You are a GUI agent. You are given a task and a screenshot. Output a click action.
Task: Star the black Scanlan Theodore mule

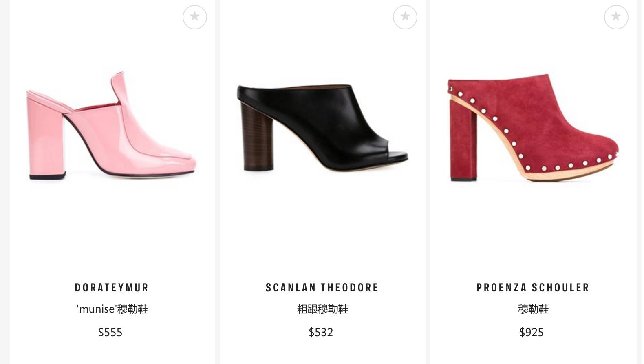405,17
